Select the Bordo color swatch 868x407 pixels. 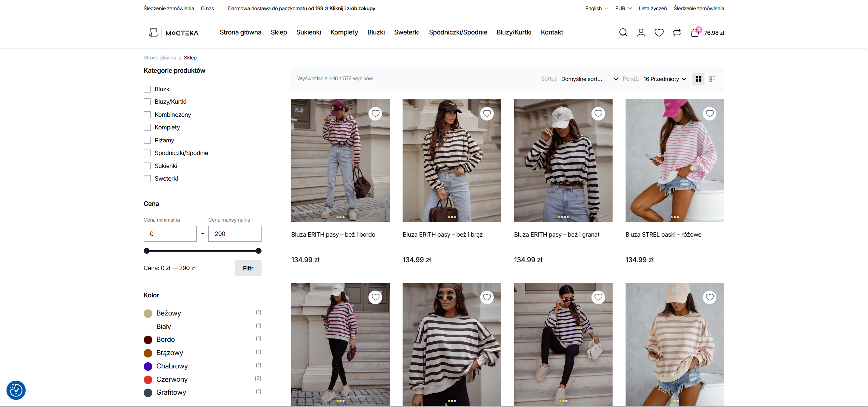click(x=148, y=340)
